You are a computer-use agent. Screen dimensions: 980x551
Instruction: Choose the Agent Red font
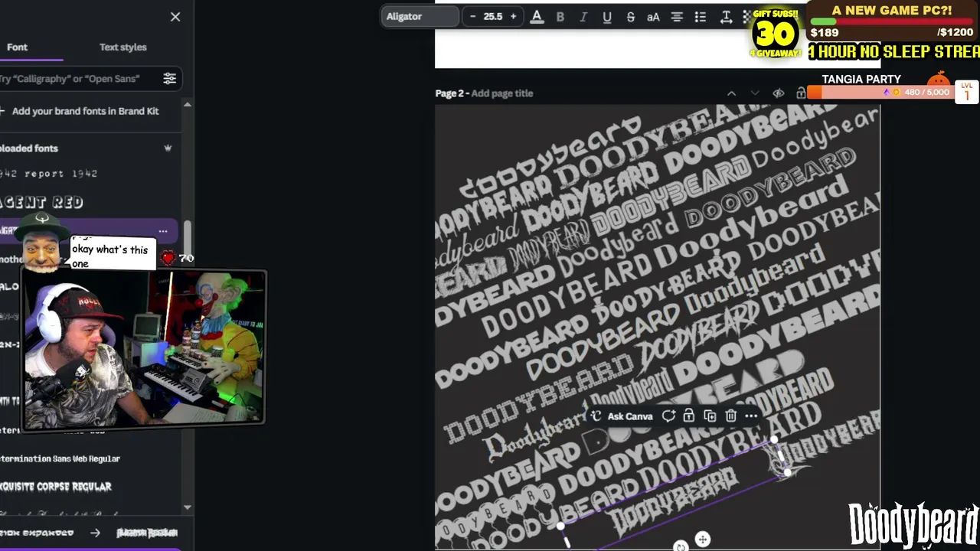tap(42, 202)
